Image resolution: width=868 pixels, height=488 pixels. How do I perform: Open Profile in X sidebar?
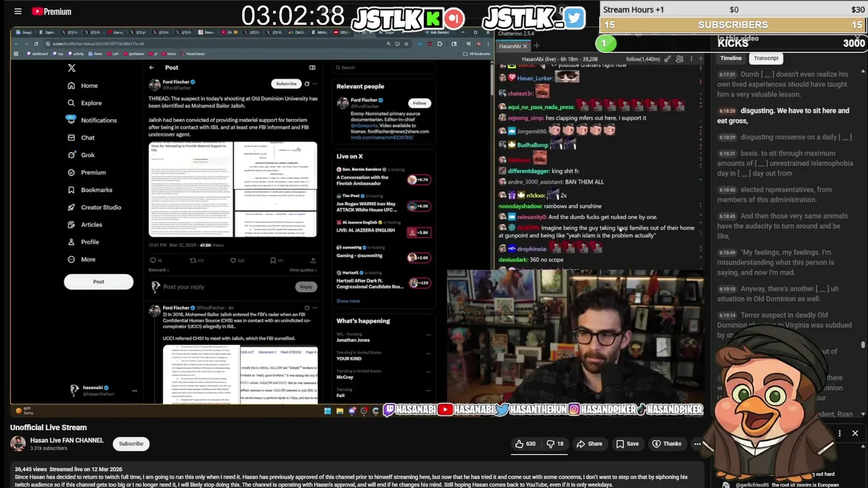pos(83,242)
